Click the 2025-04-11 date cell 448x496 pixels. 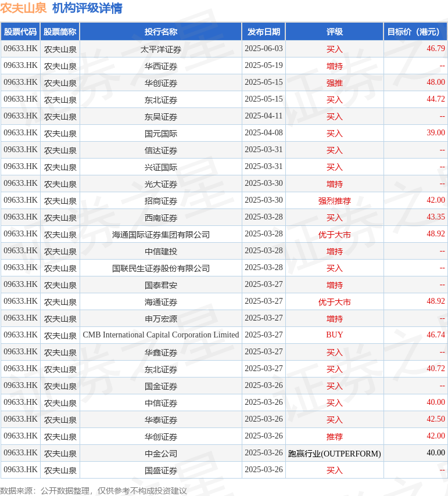(x=264, y=116)
